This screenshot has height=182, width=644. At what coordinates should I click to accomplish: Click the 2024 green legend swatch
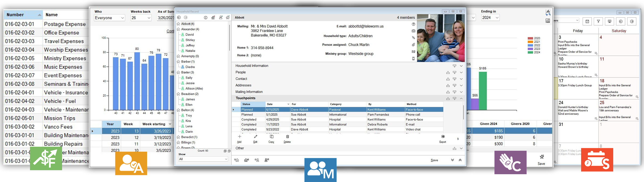(530, 52)
